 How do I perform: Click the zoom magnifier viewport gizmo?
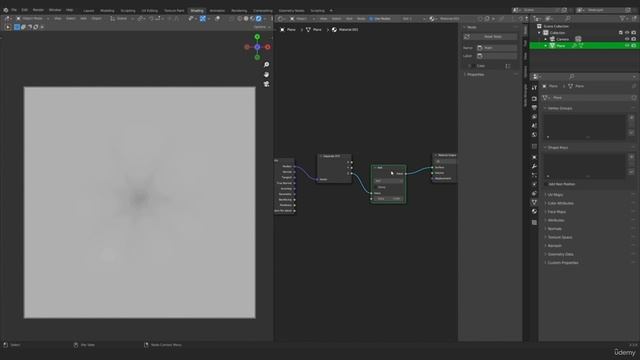267,65
